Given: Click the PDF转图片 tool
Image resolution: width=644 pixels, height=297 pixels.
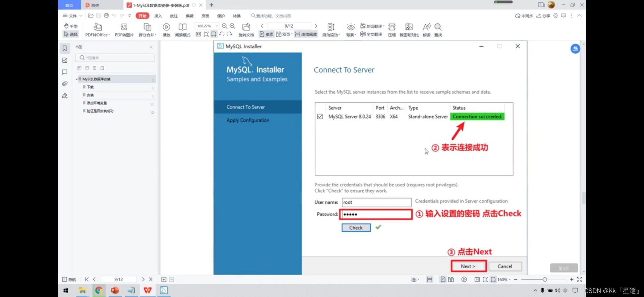Looking at the screenshot, I should coord(124,30).
